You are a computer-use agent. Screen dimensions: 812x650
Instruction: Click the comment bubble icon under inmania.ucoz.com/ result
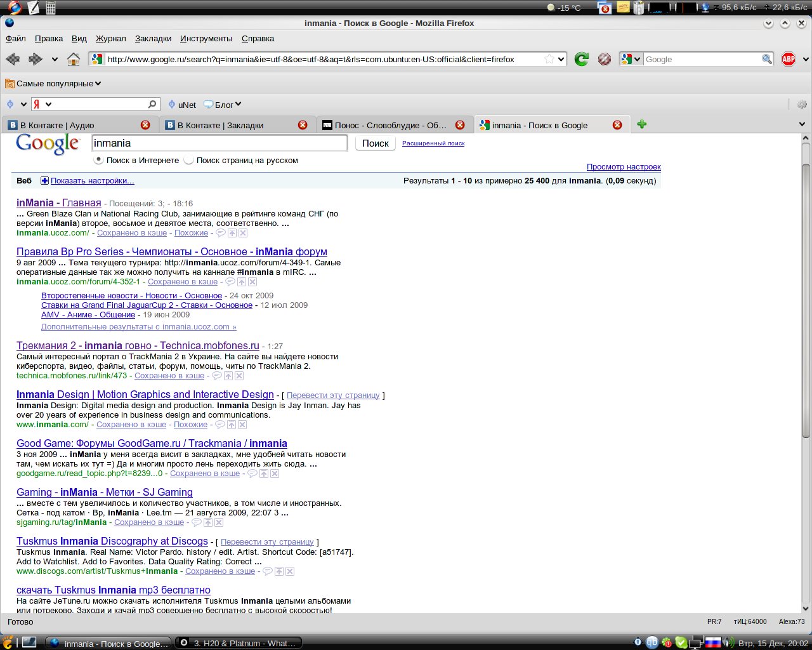221,233
